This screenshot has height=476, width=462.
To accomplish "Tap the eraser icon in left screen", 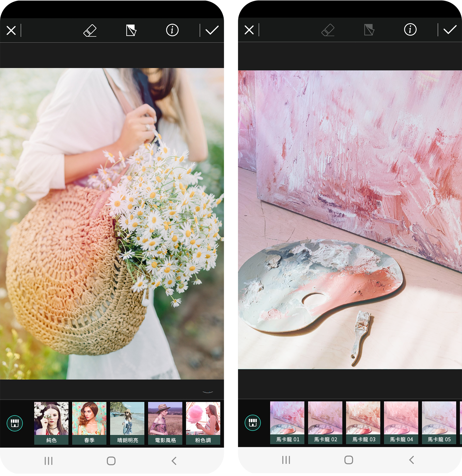I will point(90,30).
